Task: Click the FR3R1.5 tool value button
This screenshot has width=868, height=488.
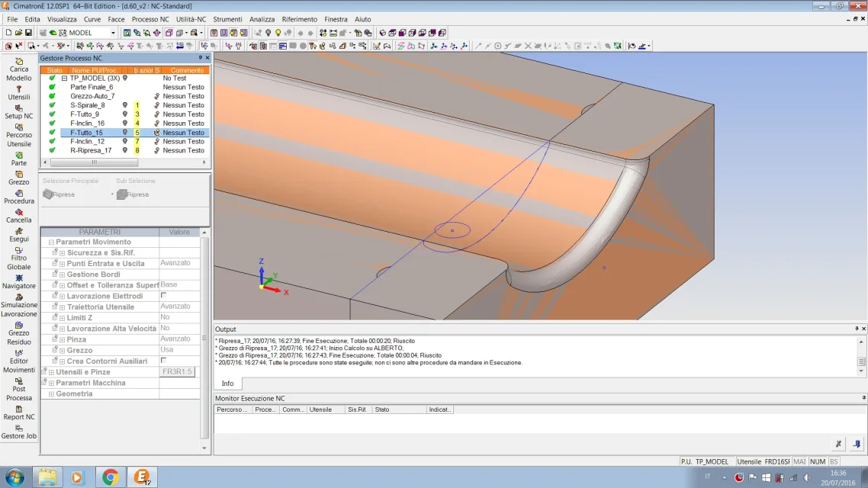Action: click(178, 372)
